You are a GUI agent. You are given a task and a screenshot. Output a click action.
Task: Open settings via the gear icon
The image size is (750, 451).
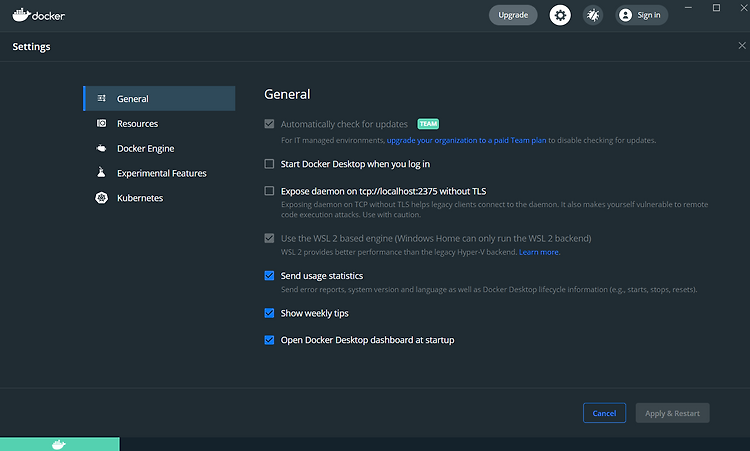pos(560,15)
